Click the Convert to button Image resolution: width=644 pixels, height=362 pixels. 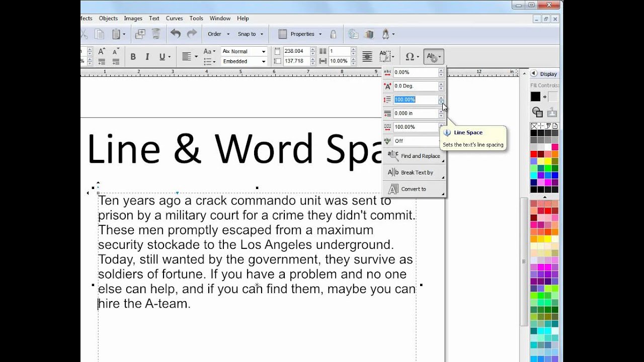tap(414, 189)
